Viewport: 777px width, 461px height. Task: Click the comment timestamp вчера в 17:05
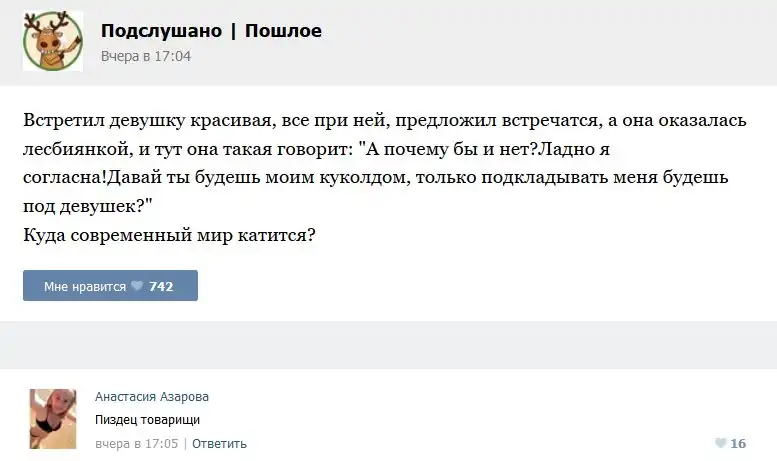point(136,444)
